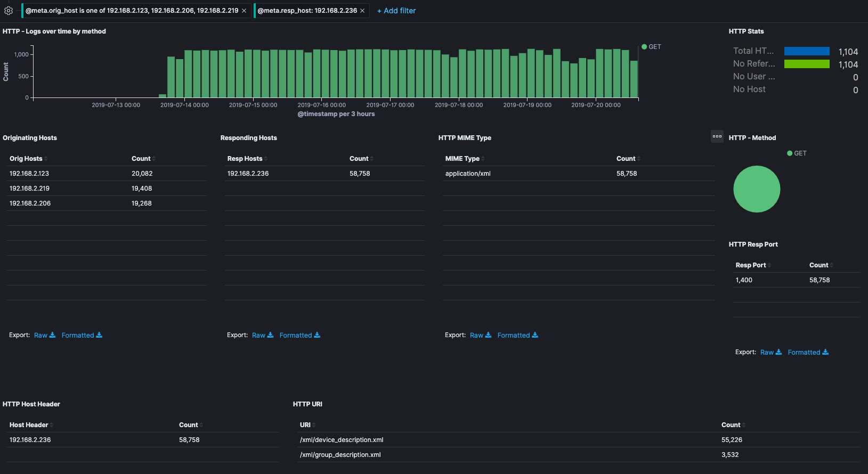Screen dimensions: 868x474
Task: Click the 55,226 URI count cell
Action: [x=732, y=440]
